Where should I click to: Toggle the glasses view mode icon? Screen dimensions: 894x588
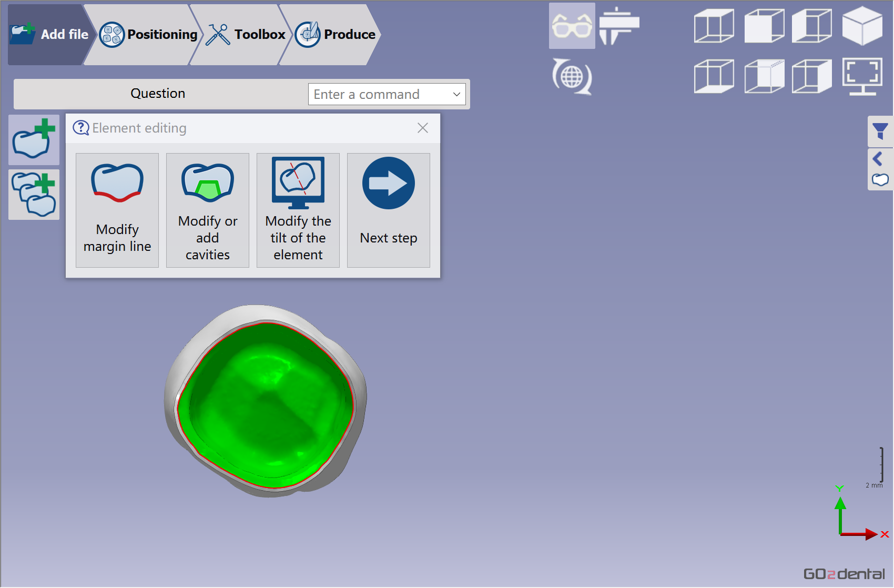tap(572, 26)
